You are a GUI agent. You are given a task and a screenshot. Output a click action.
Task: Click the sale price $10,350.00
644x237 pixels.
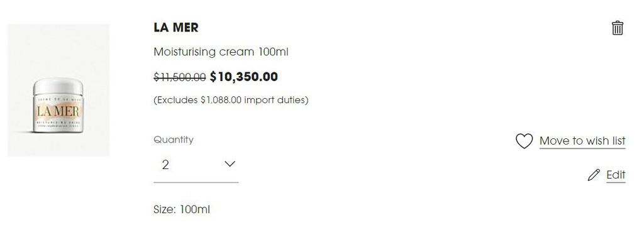coord(244,77)
